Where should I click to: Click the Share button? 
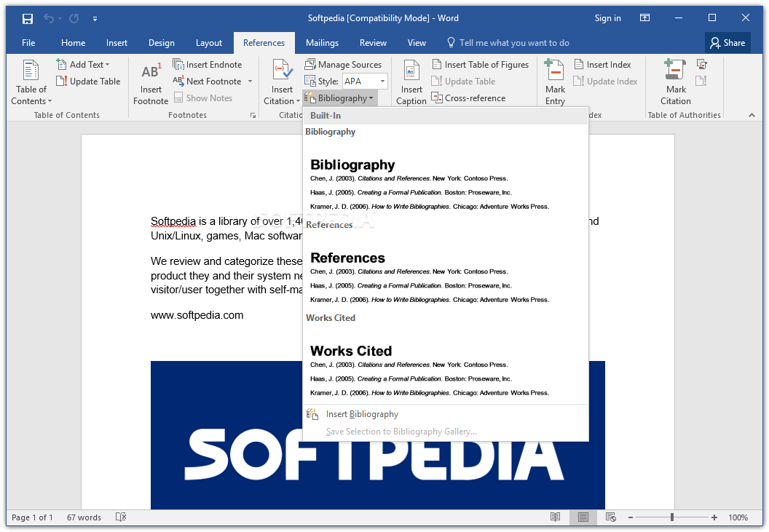(x=727, y=43)
